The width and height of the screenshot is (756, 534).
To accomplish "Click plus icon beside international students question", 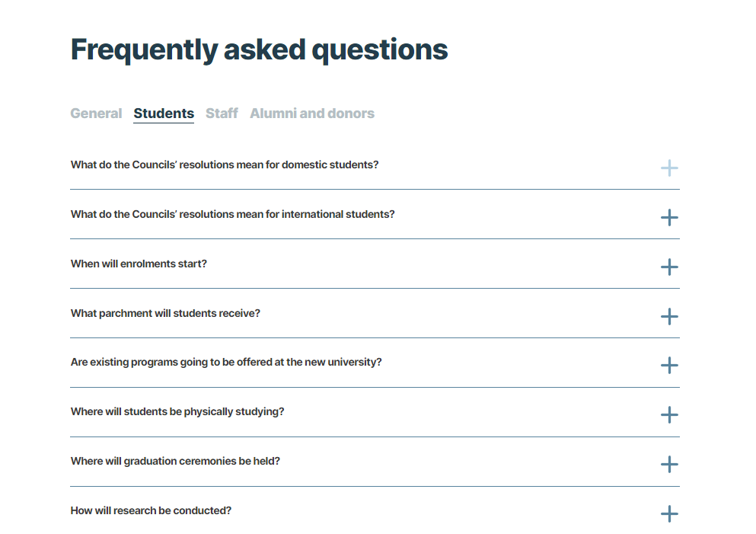I will click(x=668, y=218).
